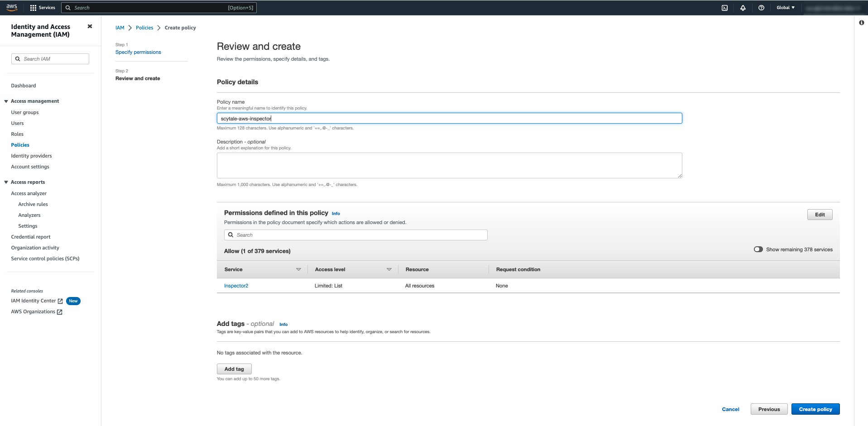Screen dimensions: 868x426
Task: Select Policies in the sidebar
Action: (20, 145)
